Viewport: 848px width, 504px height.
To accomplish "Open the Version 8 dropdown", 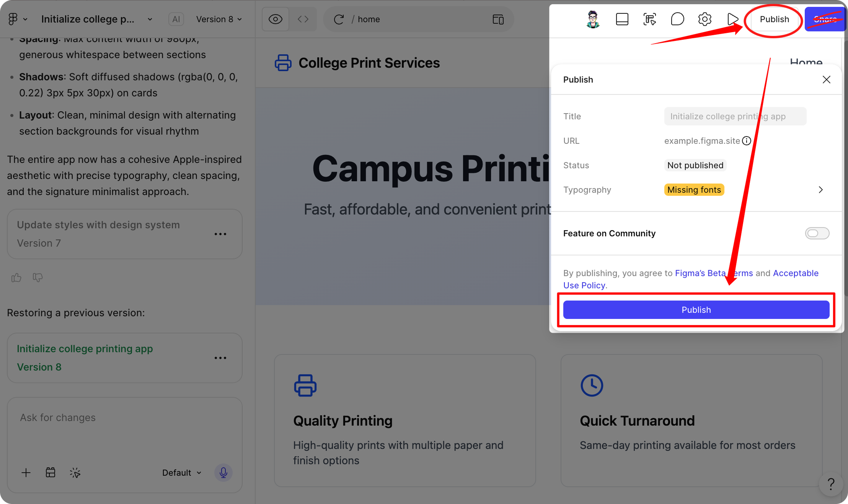I will (x=219, y=19).
